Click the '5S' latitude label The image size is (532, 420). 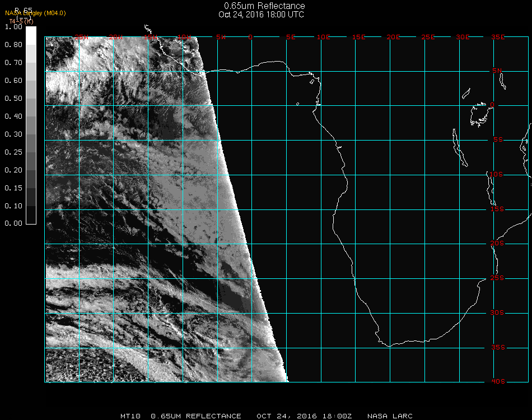(498, 140)
